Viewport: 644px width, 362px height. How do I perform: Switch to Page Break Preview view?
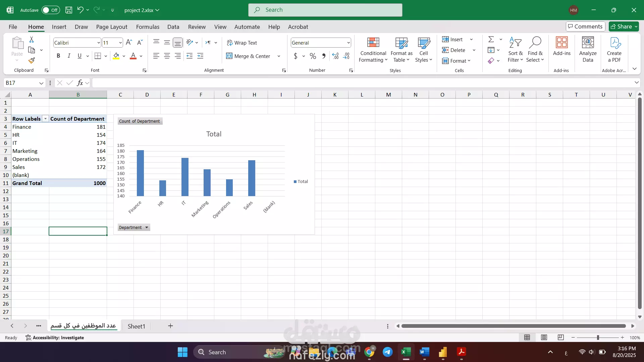point(560,338)
